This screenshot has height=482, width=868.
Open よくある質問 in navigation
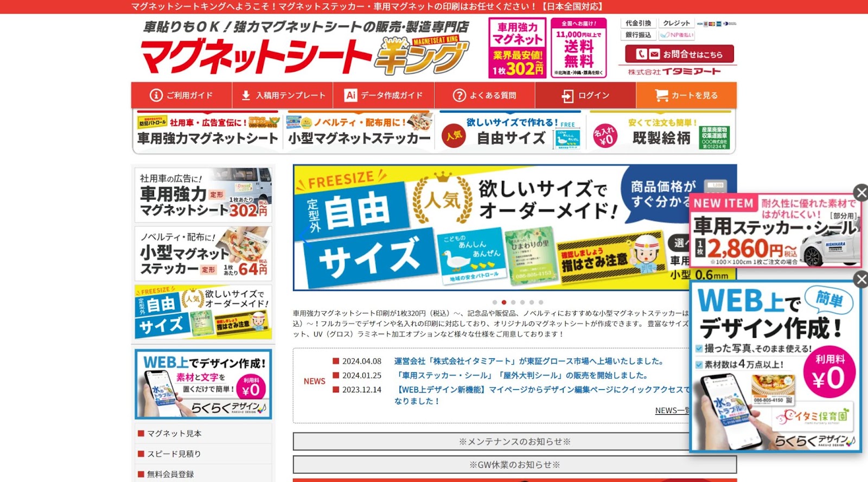484,96
